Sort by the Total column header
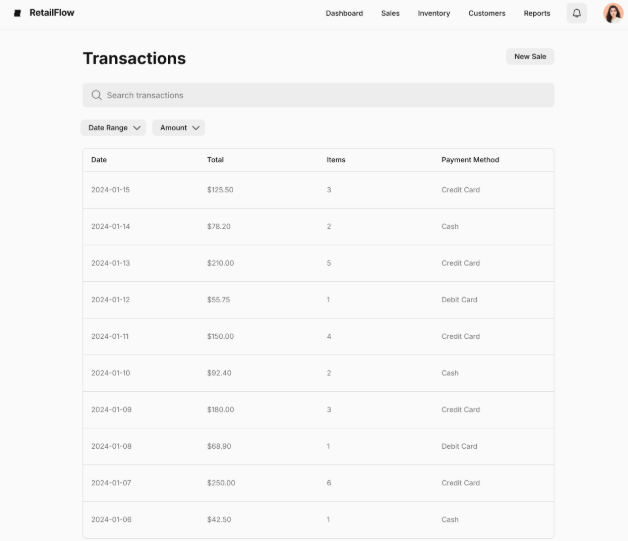 tap(215, 160)
